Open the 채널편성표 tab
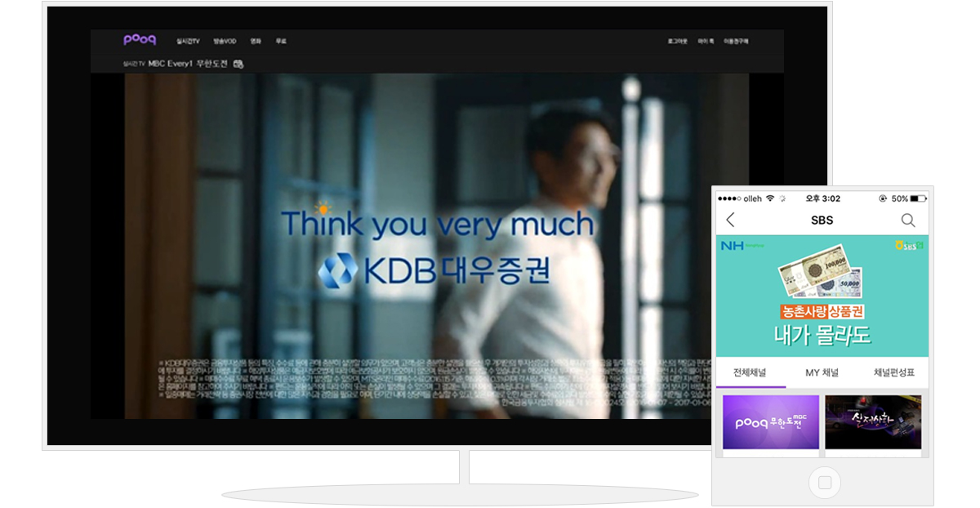 point(894,372)
